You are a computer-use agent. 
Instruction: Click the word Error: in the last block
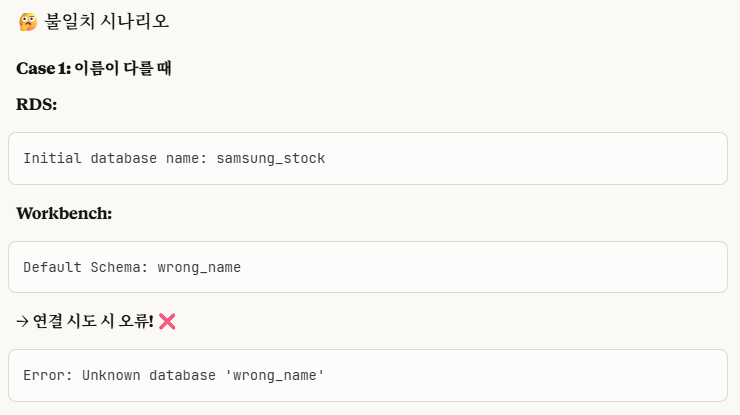coord(48,375)
